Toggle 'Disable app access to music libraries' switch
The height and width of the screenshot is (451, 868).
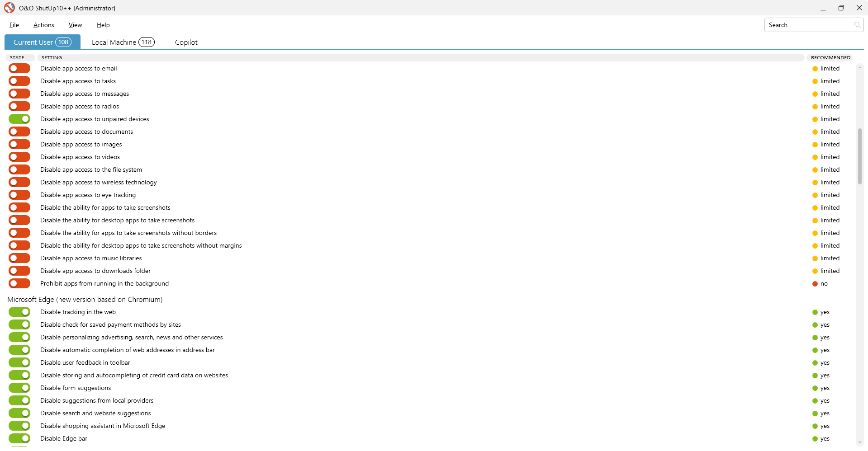(x=19, y=258)
